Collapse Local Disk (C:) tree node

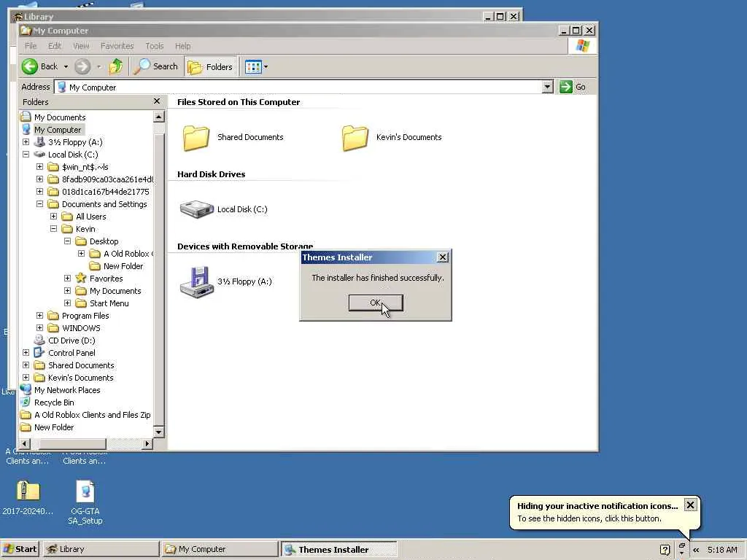tap(26, 155)
